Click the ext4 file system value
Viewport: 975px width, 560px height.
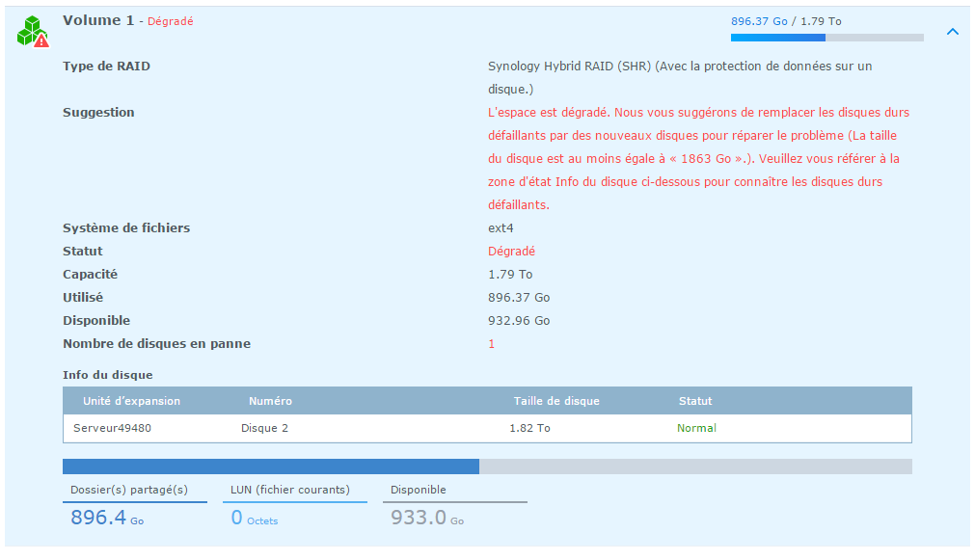(x=501, y=228)
